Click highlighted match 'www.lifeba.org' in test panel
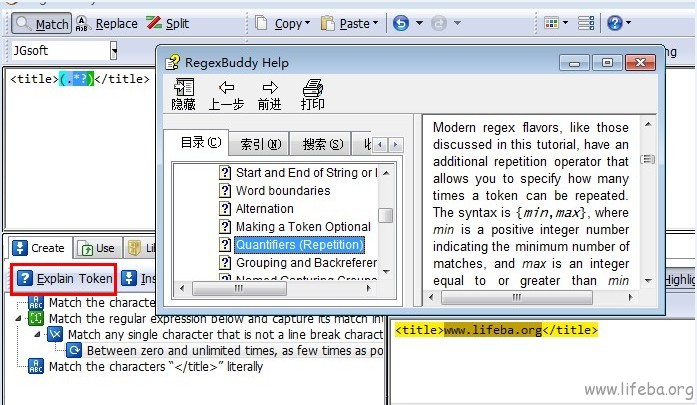 [493, 330]
